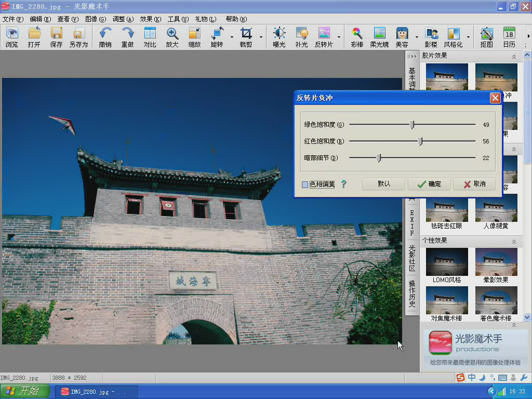Click the 红色饱和度 slider handle
The height and width of the screenshot is (399, 532).
(x=420, y=141)
